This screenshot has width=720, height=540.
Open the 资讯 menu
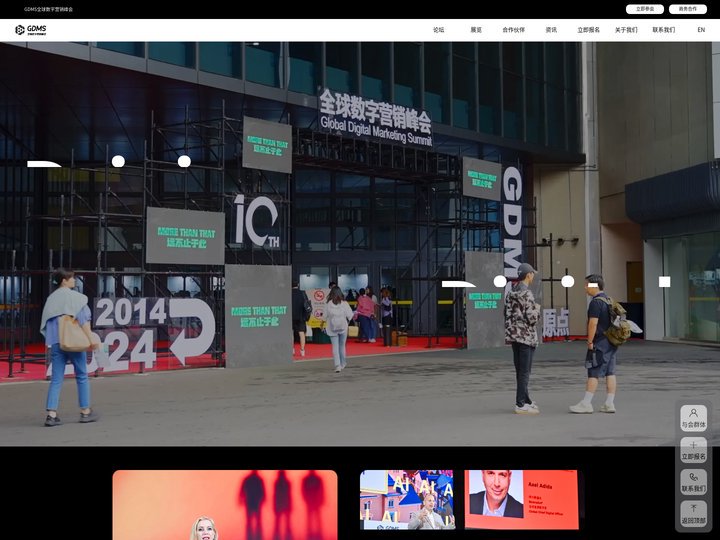551,30
